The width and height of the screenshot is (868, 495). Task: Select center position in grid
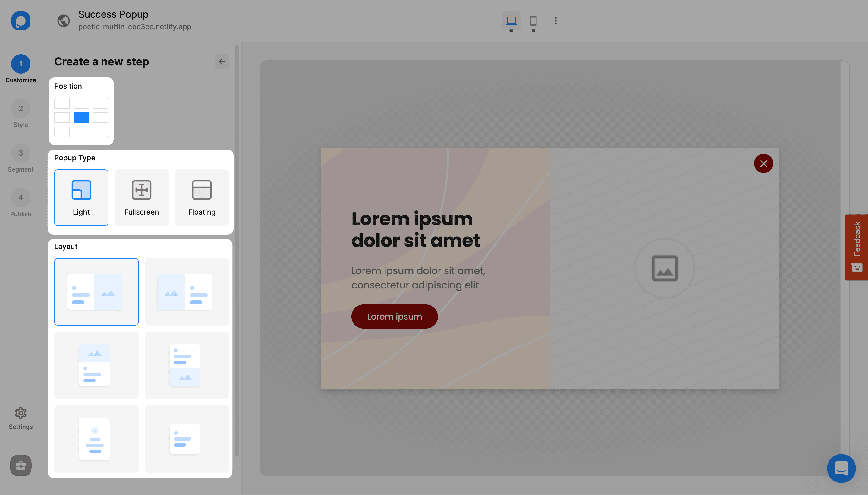click(x=81, y=118)
